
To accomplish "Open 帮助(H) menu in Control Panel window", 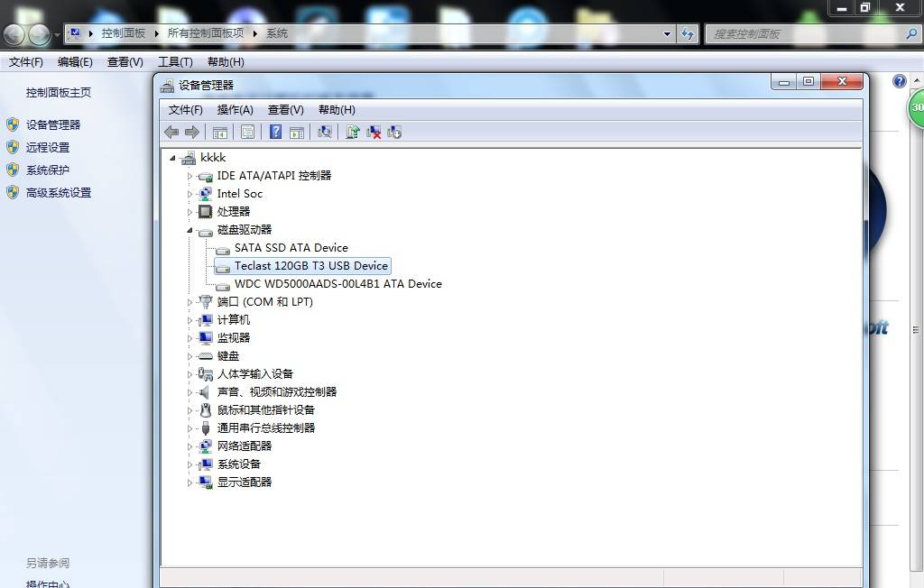I will click(226, 62).
